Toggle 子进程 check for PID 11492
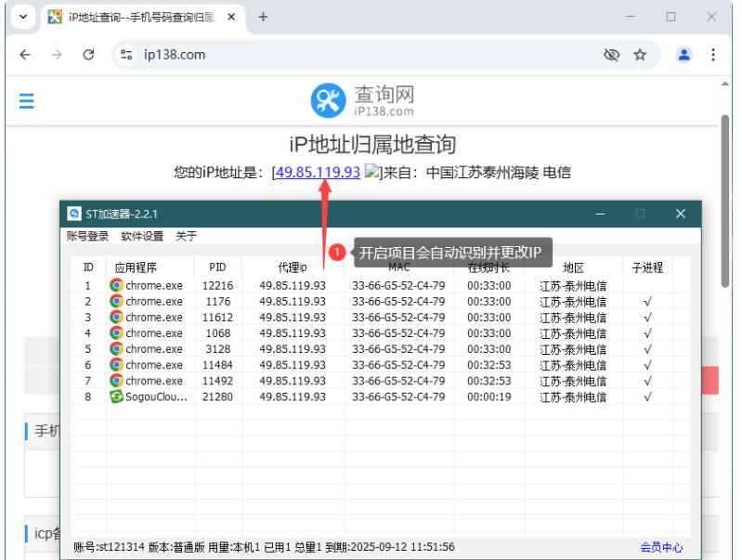 (x=648, y=381)
